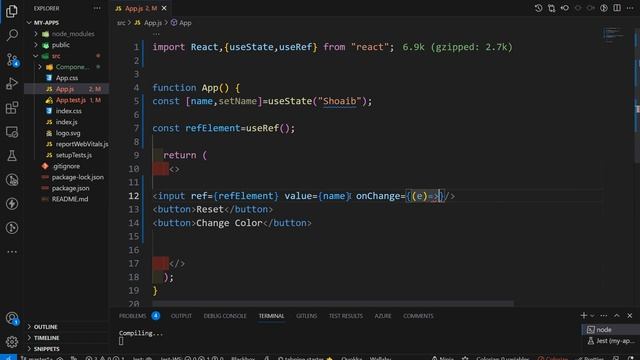Viewport: 640px width, 360px height.
Task: Open changes with previous revision icon
Action: (x=565, y=8)
